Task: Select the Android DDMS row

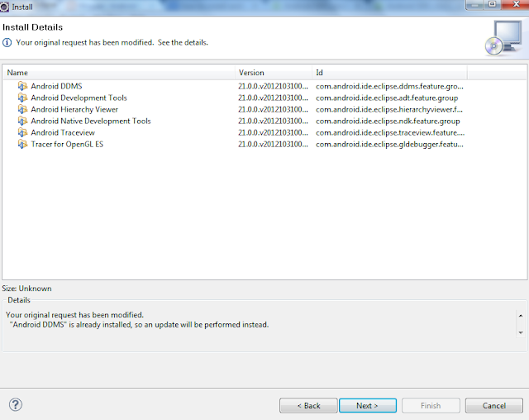Action: 264,86
